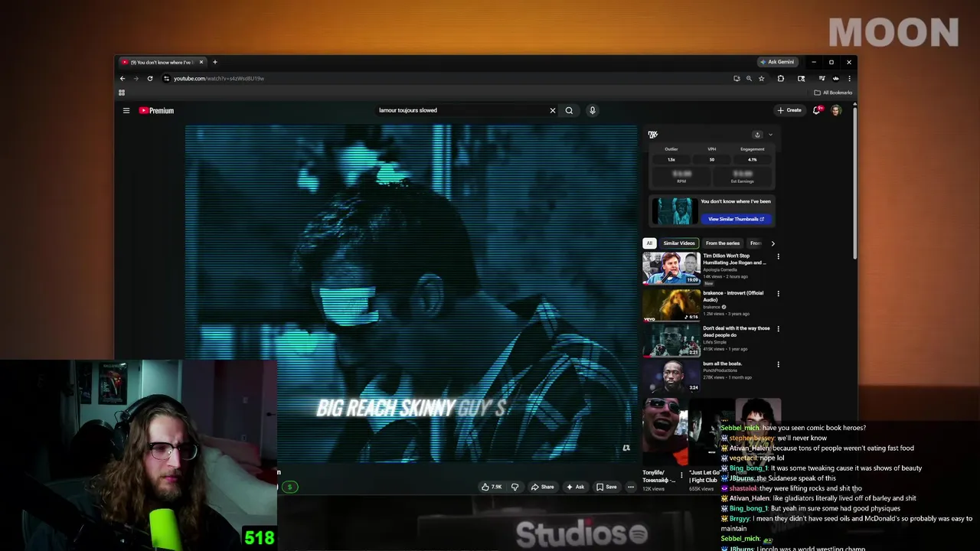Select the All filter chip
Screen dimensions: 980x551
point(649,243)
